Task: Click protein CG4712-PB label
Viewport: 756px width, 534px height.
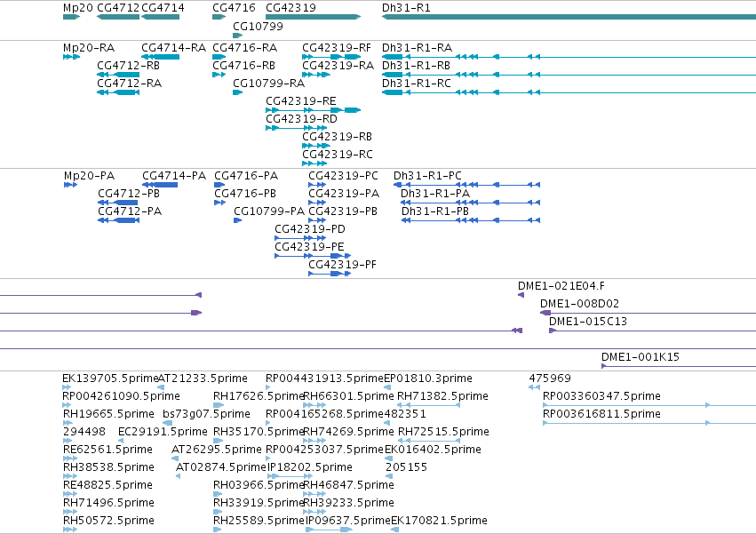Action: point(129,194)
